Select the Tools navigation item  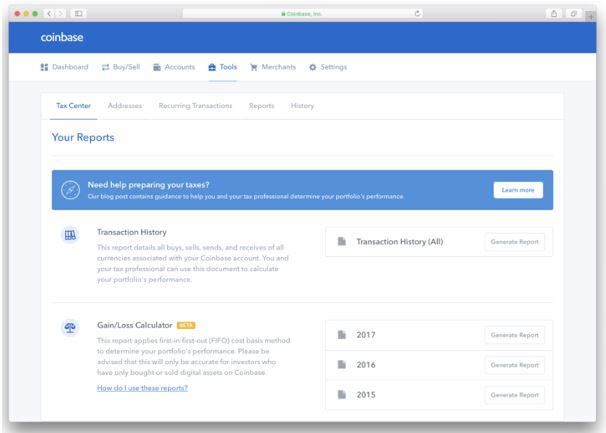(222, 67)
